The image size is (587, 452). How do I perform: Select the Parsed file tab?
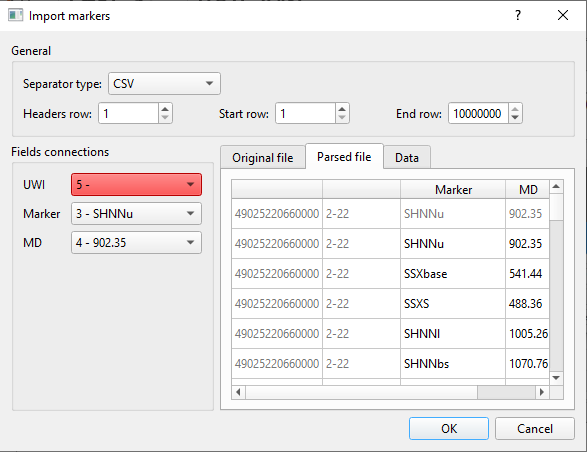click(344, 157)
